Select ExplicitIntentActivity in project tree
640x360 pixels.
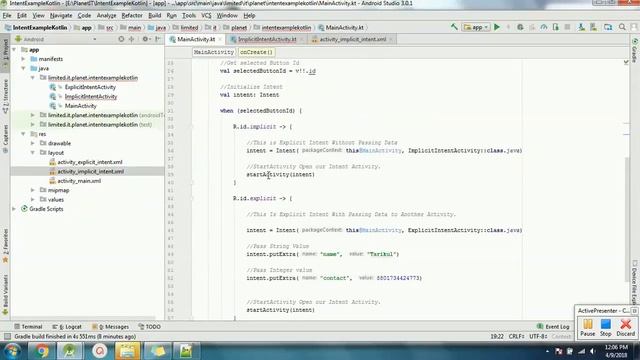point(90,87)
